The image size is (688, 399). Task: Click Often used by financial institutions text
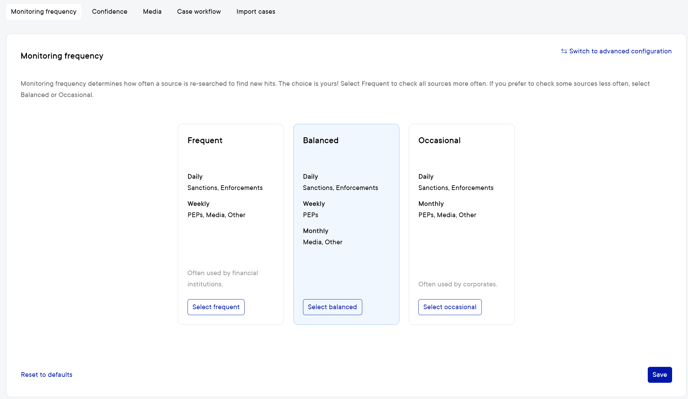coord(223,279)
